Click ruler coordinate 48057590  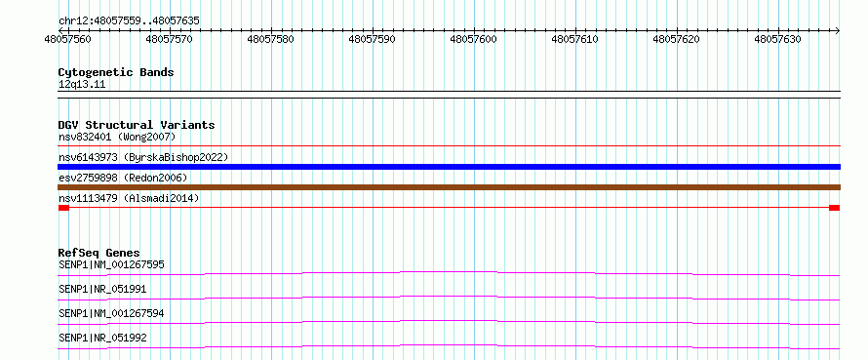coord(373,39)
